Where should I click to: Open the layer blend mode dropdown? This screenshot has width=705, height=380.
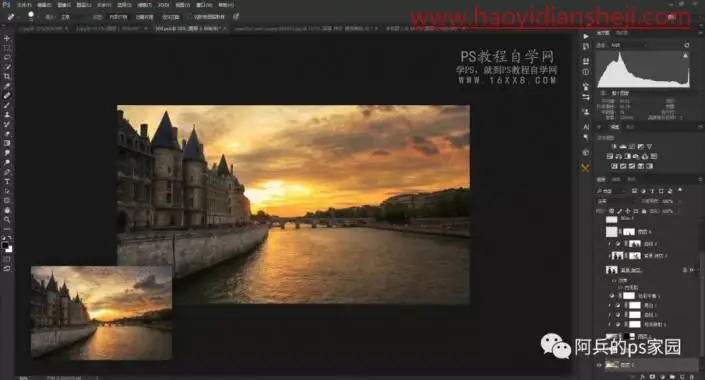[x=615, y=201]
